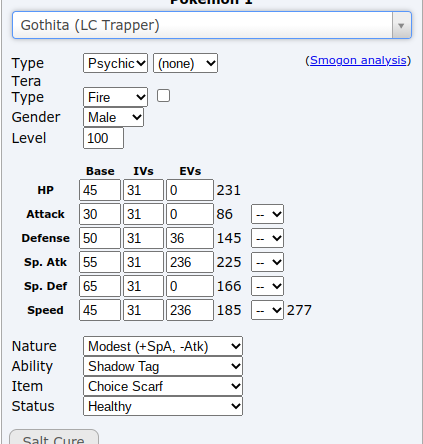This screenshot has width=423, height=444.
Task: Edit HP IVs field
Action: [x=143, y=190]
